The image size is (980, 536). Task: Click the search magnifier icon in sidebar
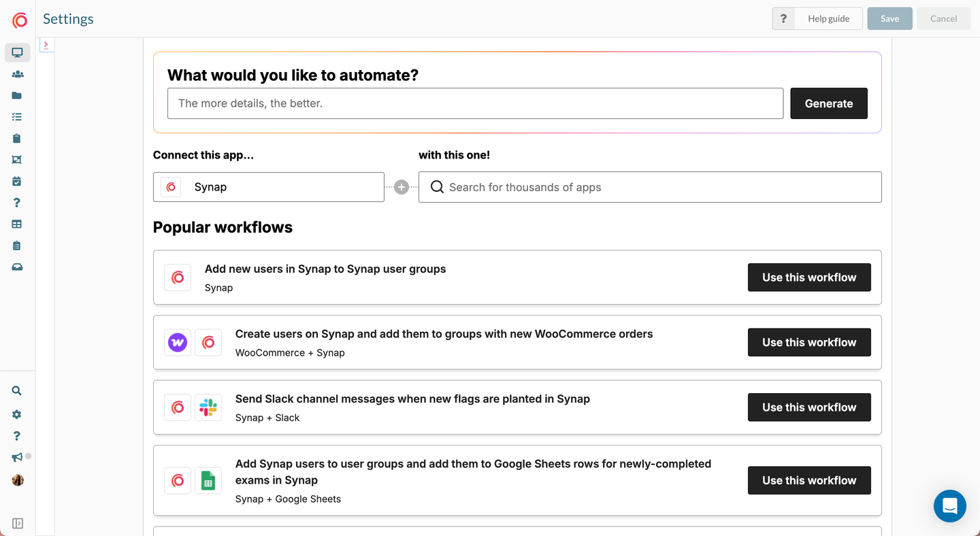pos(17,390)
